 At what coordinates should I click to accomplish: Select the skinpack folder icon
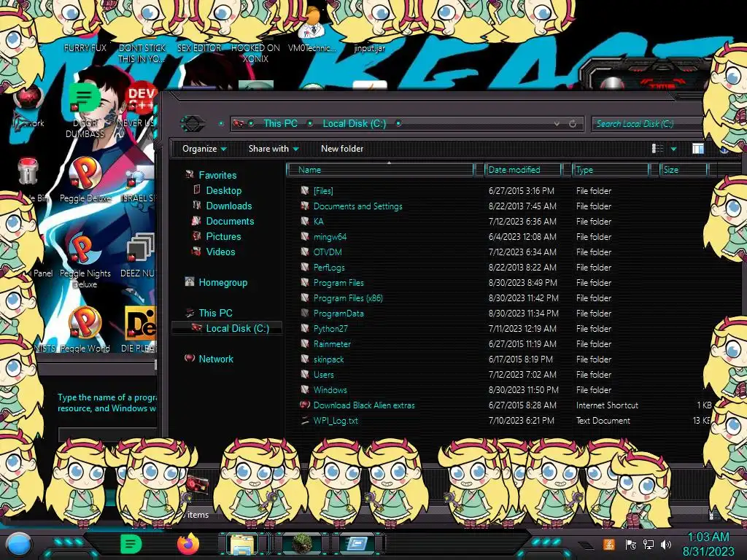coord(305,359)
